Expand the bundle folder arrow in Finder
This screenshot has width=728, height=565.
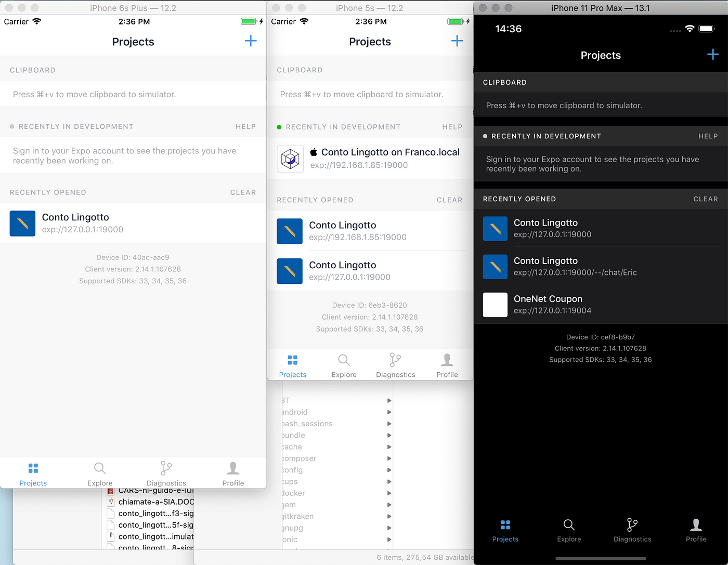click(x=389, y=436)
